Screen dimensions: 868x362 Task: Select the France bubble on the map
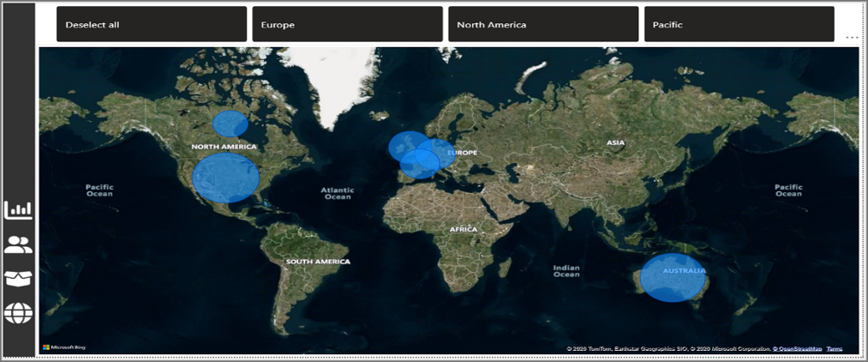(x=420, y=168)
